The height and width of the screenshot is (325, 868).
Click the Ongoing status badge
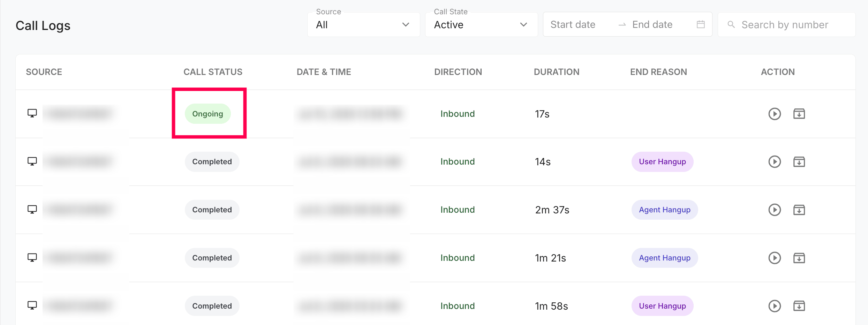point(207,114)
